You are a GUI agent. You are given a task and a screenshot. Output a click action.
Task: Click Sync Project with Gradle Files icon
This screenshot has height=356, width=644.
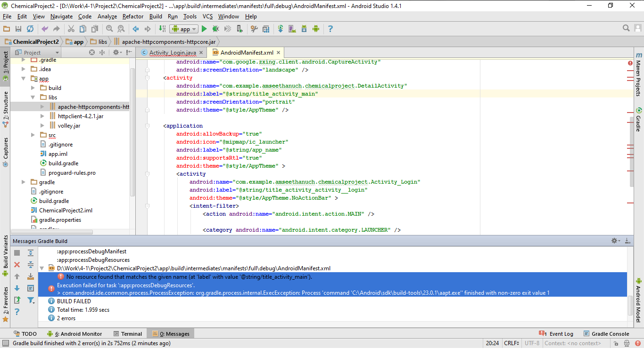pyautogui.click(x=281, y=29)
